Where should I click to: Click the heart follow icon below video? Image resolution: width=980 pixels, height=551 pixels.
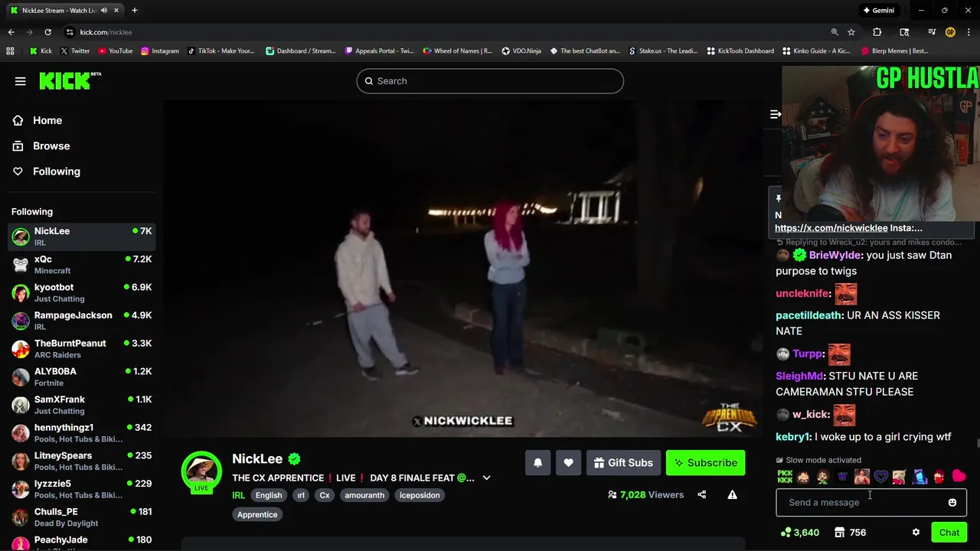click(x=568, y=462)
